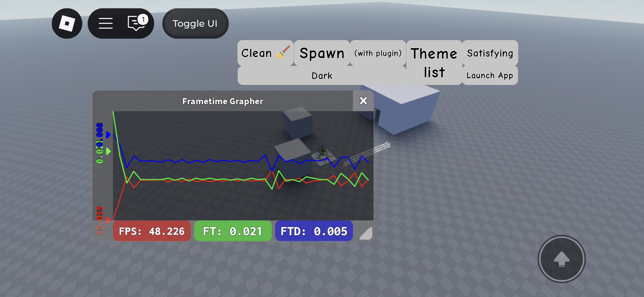Image resolution: width=644 pixels, height=297 pixels.
Task: Select the (with plugin) option
Action: 378,53
